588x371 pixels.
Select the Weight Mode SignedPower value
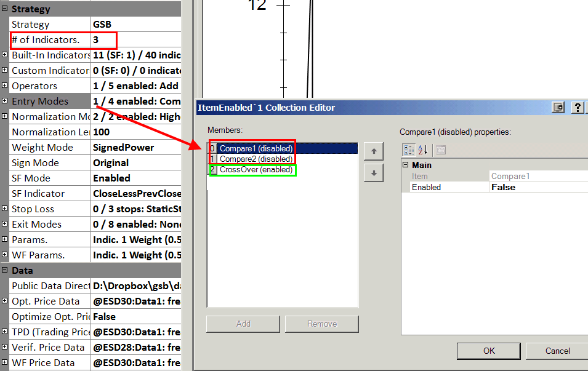click(x=135, y=148)
